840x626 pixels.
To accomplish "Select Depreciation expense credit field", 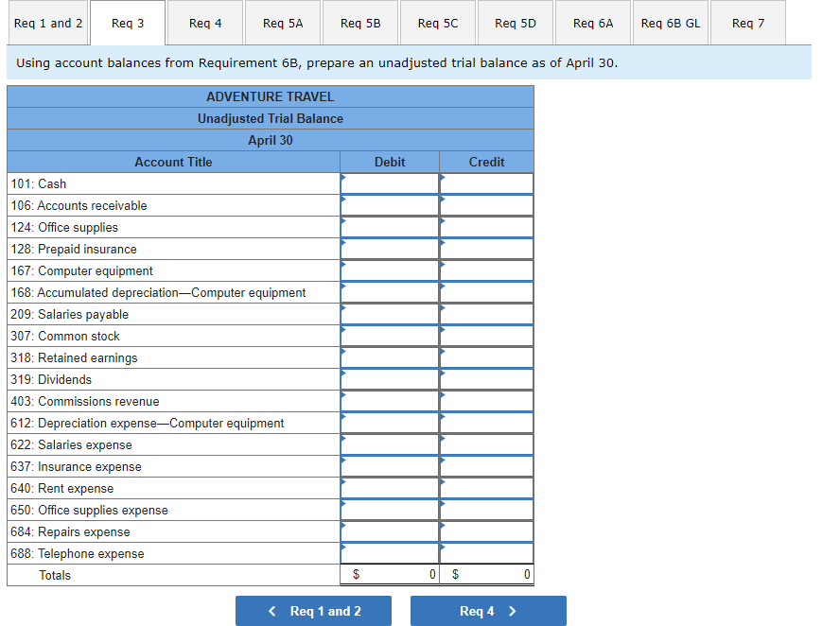I will coord(486,423).
